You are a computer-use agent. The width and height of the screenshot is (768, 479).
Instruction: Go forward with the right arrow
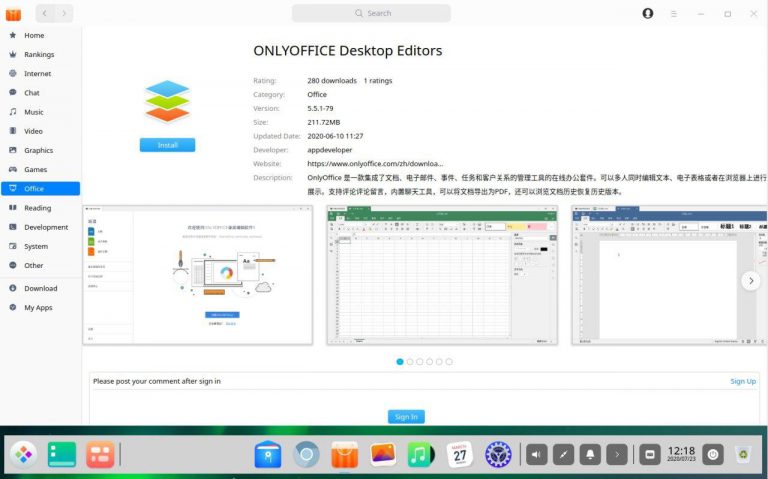tap(64, 13)
